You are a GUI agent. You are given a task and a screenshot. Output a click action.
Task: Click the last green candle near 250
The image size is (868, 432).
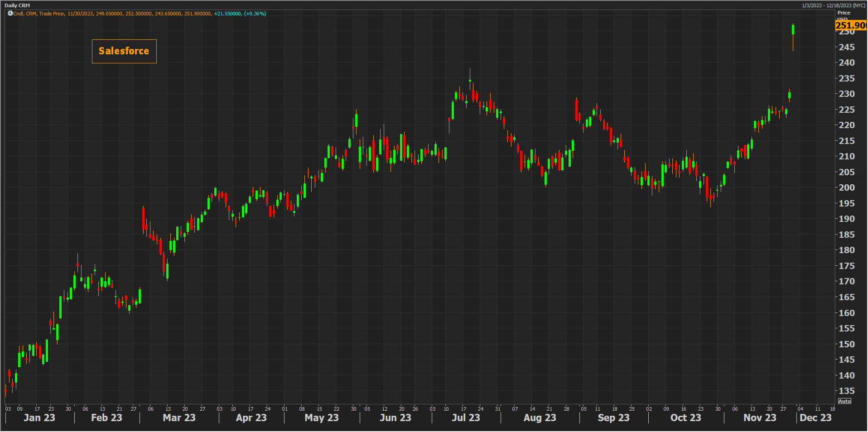793,30
